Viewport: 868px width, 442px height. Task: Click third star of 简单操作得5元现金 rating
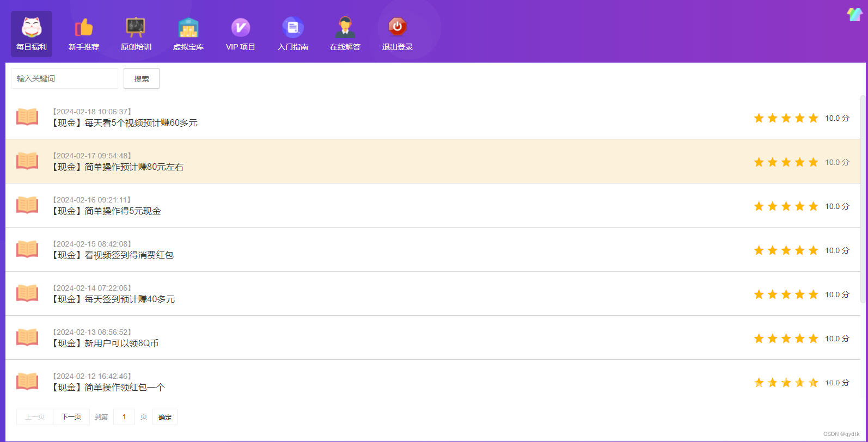tap(786, 206)
